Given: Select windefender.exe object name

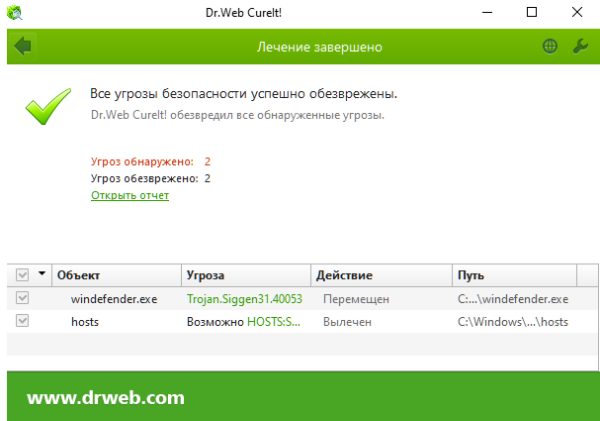Looking at the screenshot, I should 114,299.
